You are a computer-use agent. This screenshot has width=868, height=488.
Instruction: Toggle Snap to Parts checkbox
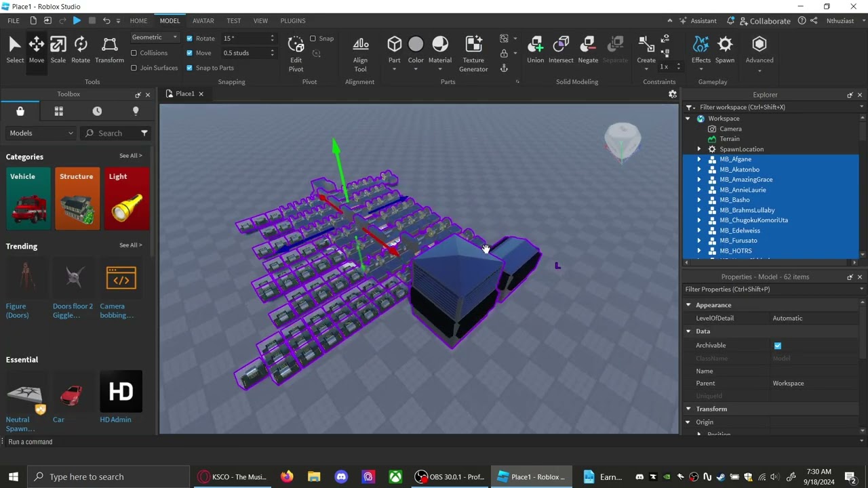(189, 68)
